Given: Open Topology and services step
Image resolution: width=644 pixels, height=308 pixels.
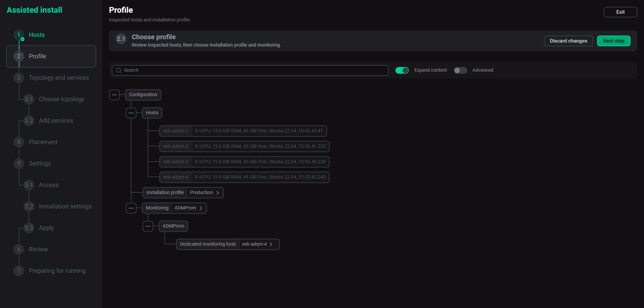Looking at the screenshot, I should 59,78.
